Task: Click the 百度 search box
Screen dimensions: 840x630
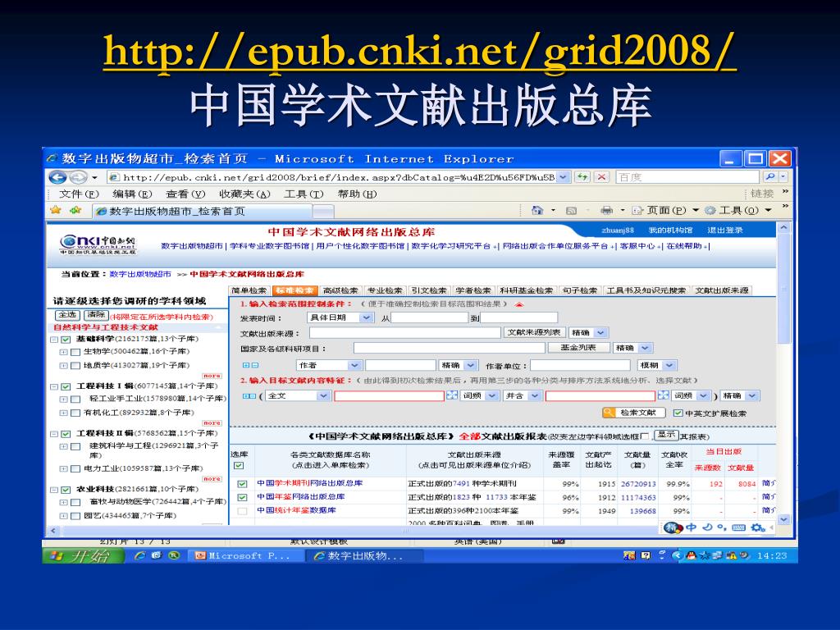Action: (x=688, y=177)
